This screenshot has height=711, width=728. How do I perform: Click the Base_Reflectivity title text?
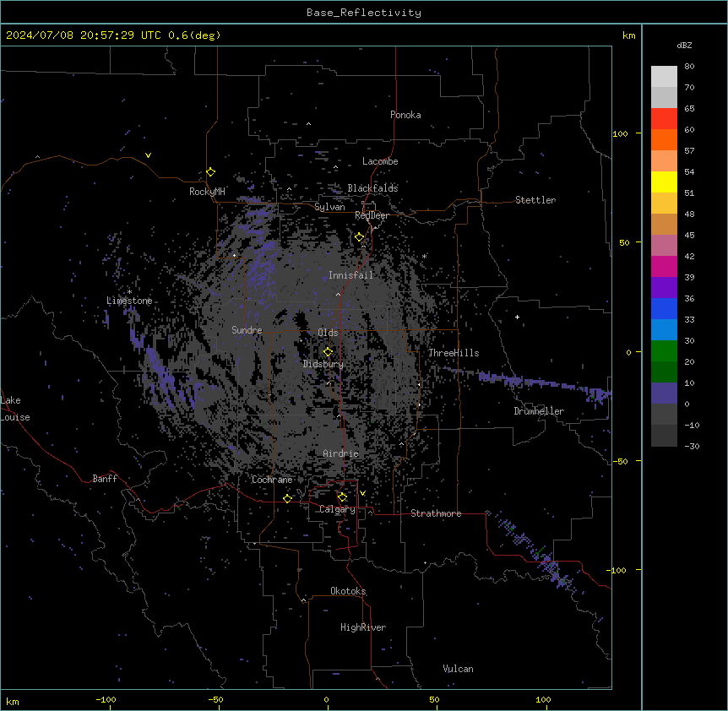pos(364,13)
